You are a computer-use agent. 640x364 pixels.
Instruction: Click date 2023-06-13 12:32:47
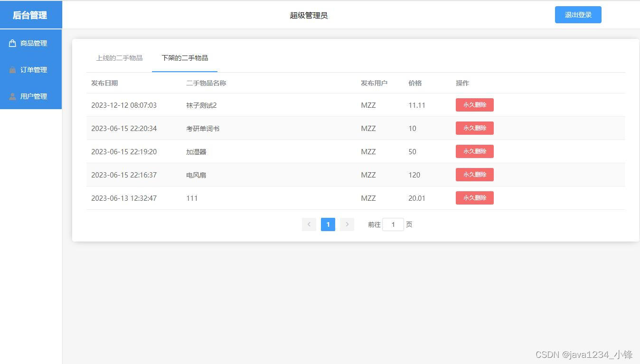coord(124,198)
